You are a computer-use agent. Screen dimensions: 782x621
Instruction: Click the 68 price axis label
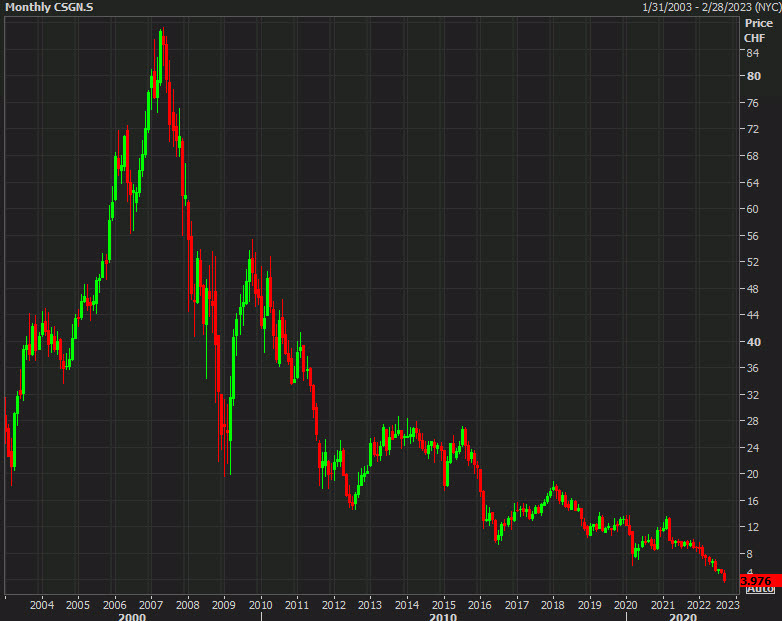[753, 156]
